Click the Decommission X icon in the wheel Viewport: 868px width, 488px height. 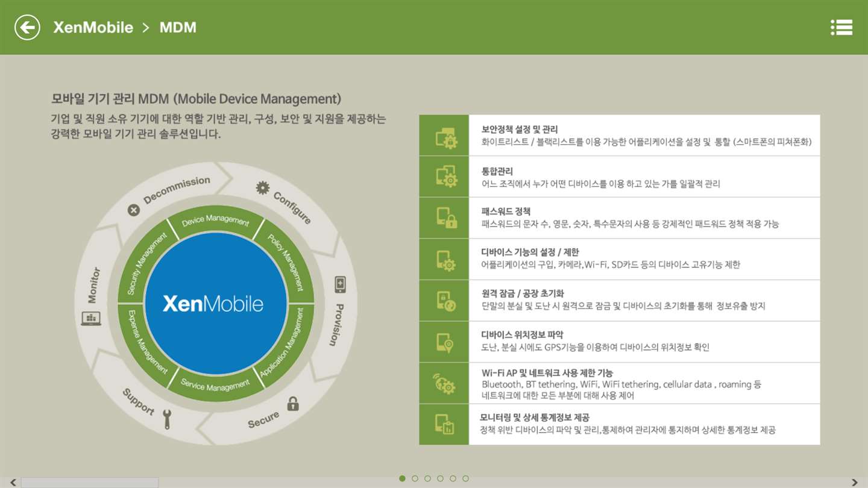134,210
